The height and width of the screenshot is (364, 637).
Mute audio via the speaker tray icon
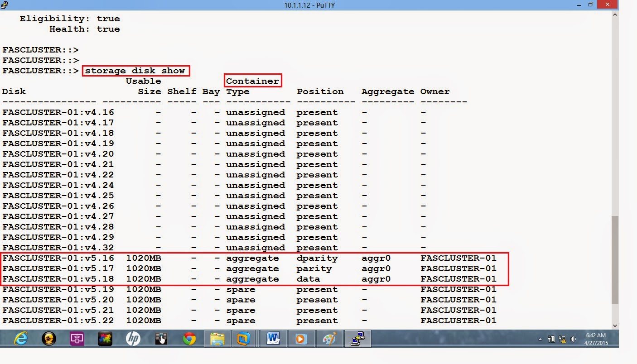(x=573, y=339)
